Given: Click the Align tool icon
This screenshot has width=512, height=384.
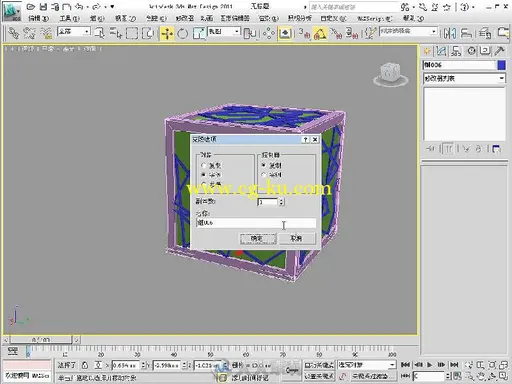Looking at the screenshot, I should pyautogui.click(x=466, y=33).
